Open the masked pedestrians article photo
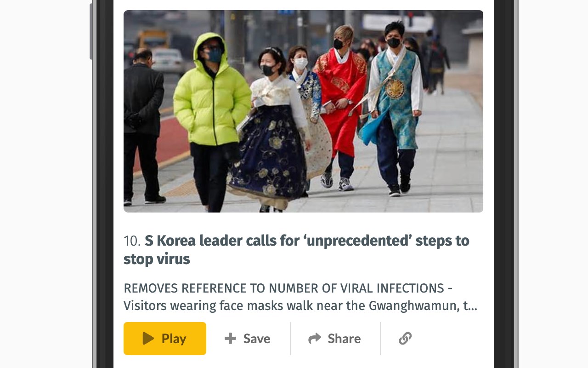The image size is (588, 368). pos(303,111)
